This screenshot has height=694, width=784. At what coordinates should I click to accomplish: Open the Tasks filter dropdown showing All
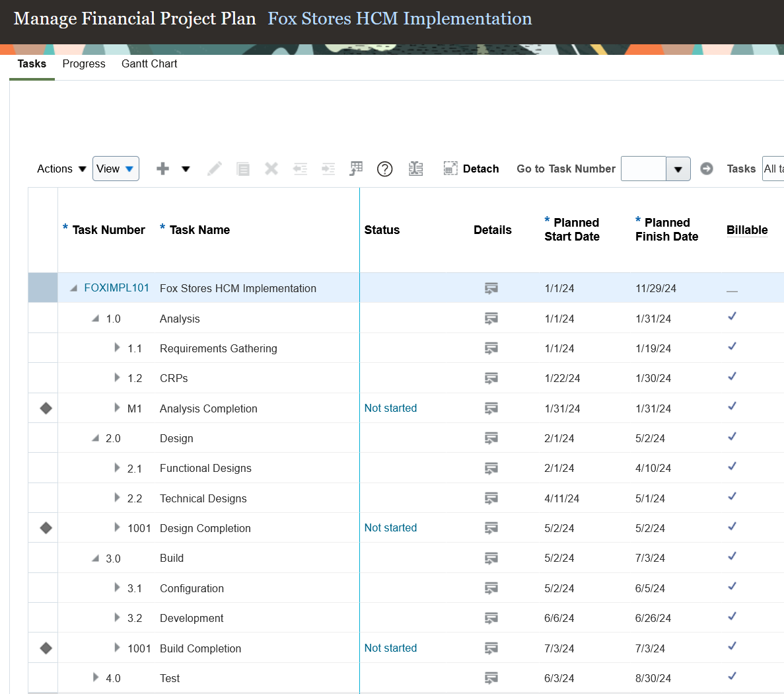773,169
